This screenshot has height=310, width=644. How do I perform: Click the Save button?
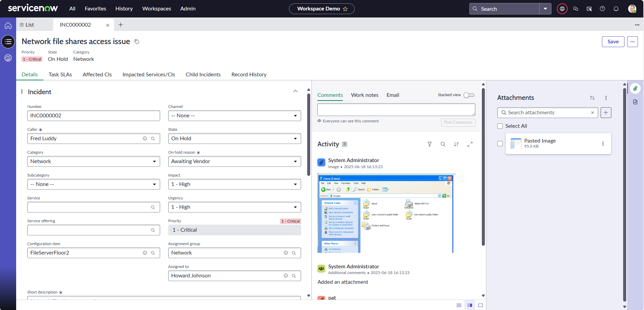(613, 42)
